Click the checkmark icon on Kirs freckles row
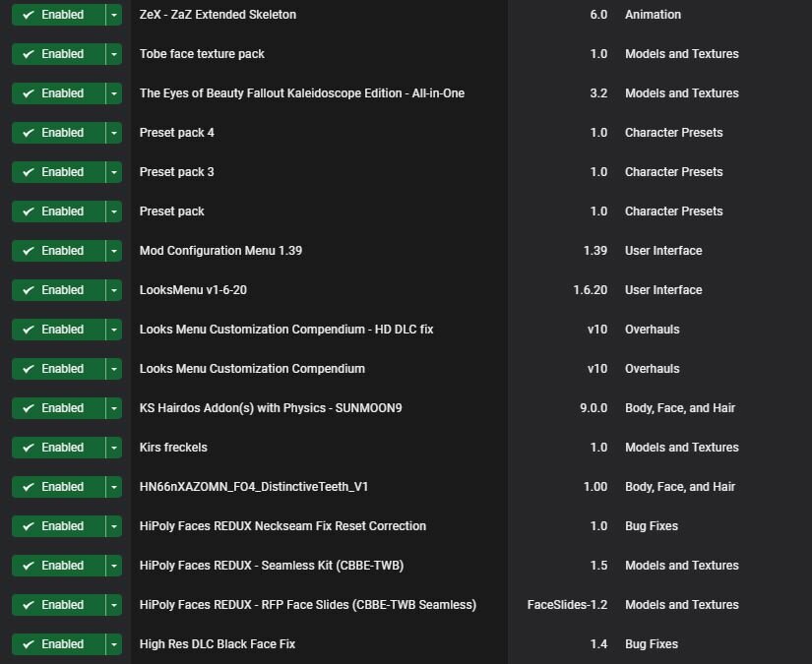Image resolution: width=812 pixels, height=664 pixels. point(27,448)
